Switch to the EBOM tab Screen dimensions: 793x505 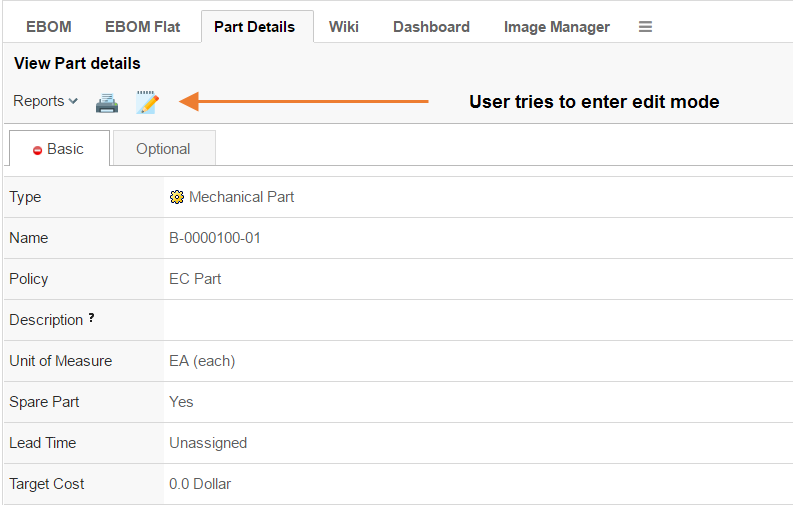point(48,27)
